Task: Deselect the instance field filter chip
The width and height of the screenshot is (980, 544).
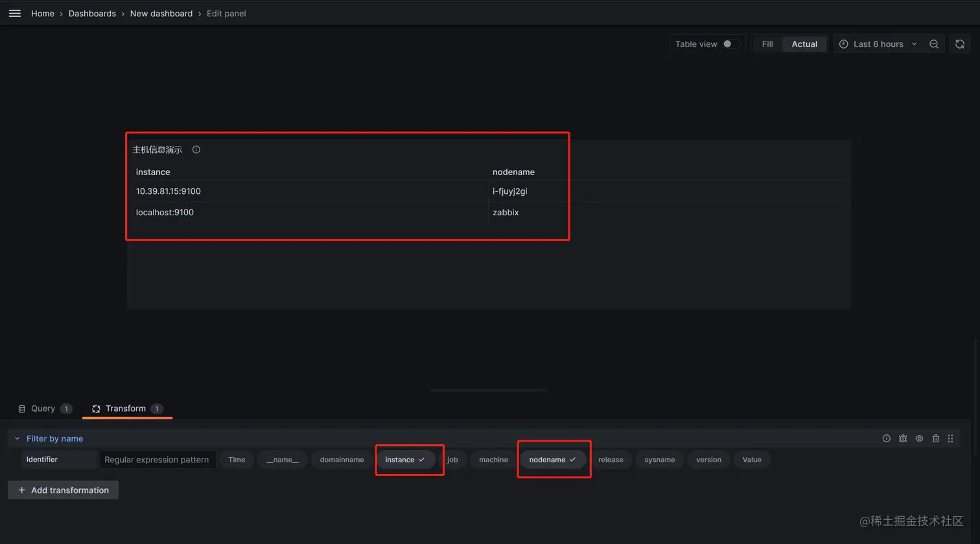Action: click(x=405, y=460)
